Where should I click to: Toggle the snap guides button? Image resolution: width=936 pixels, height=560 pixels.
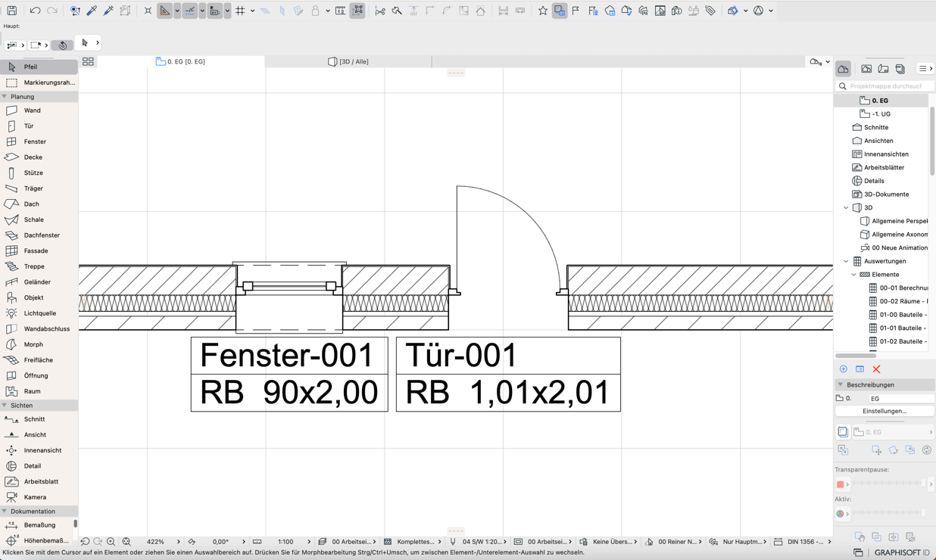point(190,11)
